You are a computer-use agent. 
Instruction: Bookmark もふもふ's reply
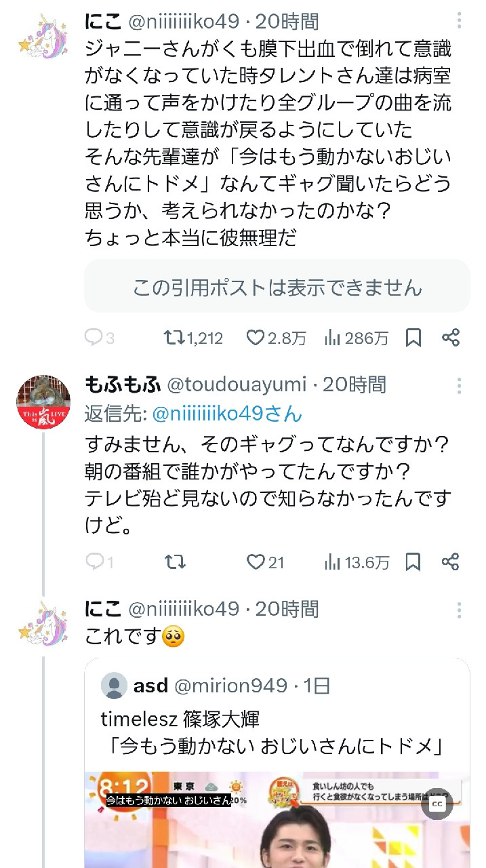tap(413, 561)
